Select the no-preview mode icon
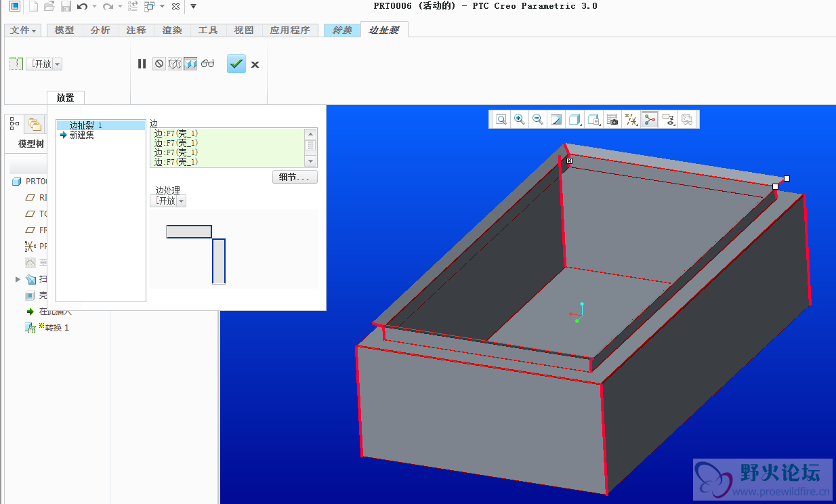Image resolution: width=836 pixels, height=504 pixels. click(159, 64)
